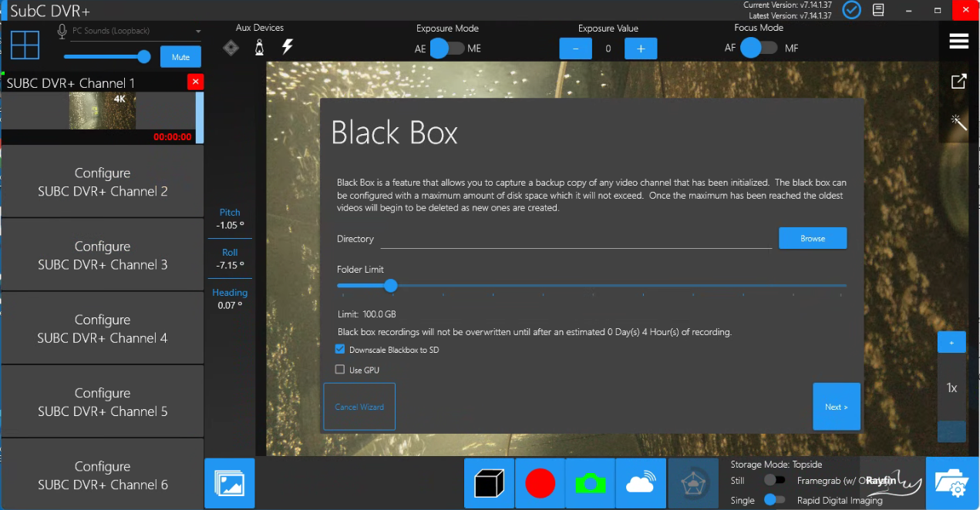Screen dimensions: 980x510
Task: Open the PC Sounds (Loopback) dropdown
Action: pyautogui.click(x=136, y=32)
